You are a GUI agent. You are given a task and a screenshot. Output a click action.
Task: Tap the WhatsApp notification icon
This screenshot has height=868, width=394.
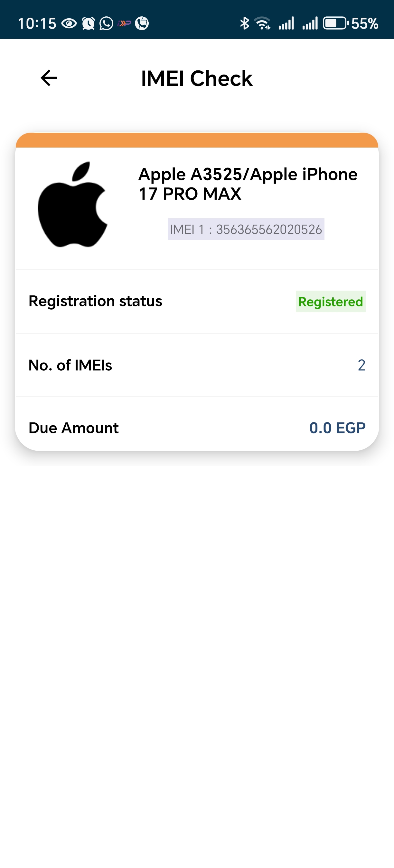coord(106,23)
